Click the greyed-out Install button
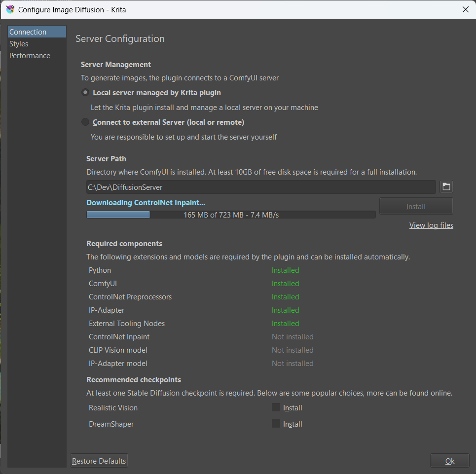This screenshot has width=476, height=474. (416, 206)
